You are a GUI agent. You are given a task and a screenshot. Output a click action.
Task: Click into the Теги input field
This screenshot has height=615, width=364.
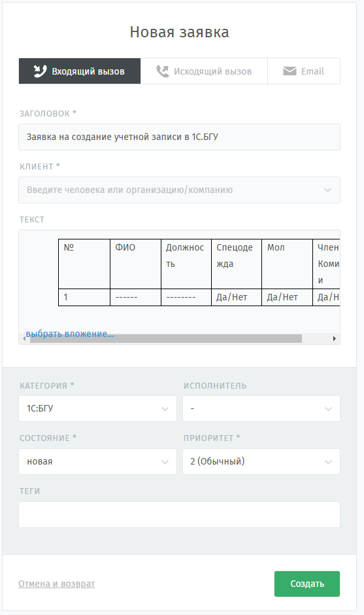pos(180,515)
